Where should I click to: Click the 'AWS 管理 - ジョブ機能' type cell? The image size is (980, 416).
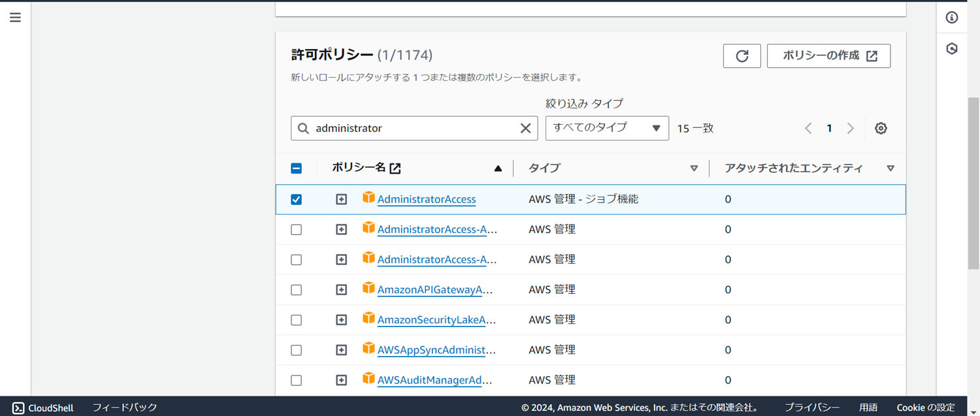click(x=583, y=199)
